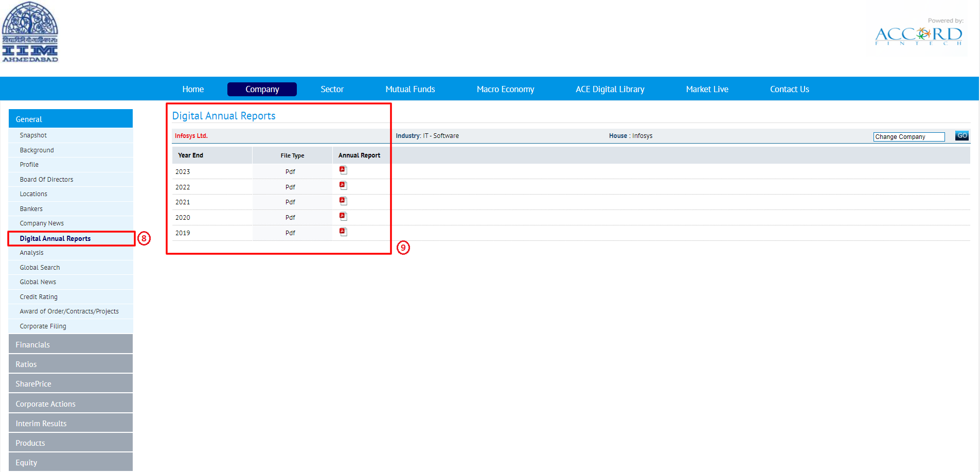Go to the Home menu
Image resolution: width=980 pixels, height=472 pixels.
(193, 89)
